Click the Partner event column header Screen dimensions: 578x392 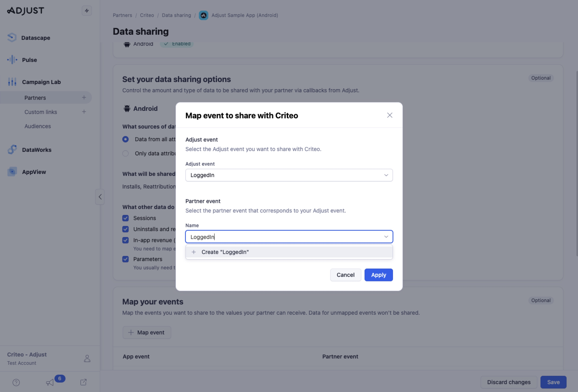(x=340, y=357)
